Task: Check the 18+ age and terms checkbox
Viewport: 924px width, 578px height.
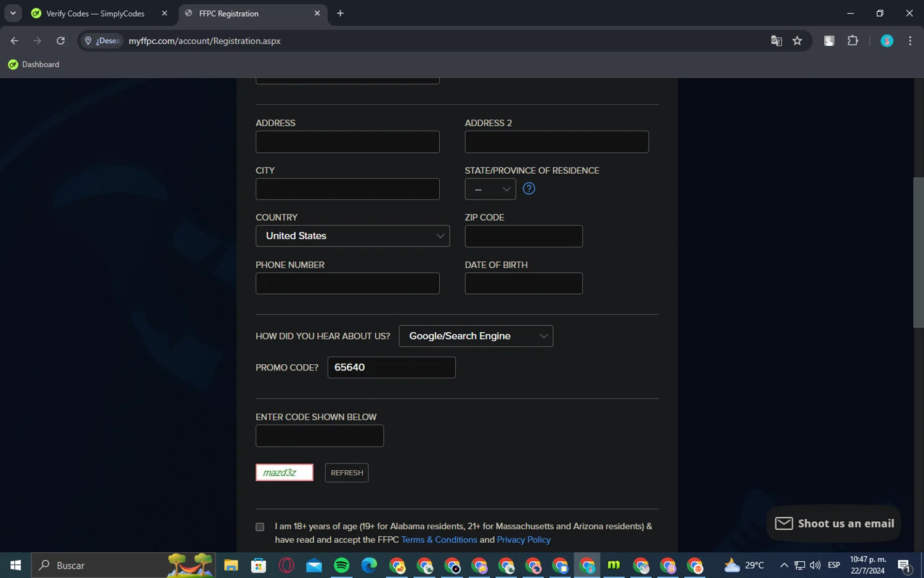Action: pos(260,527)
